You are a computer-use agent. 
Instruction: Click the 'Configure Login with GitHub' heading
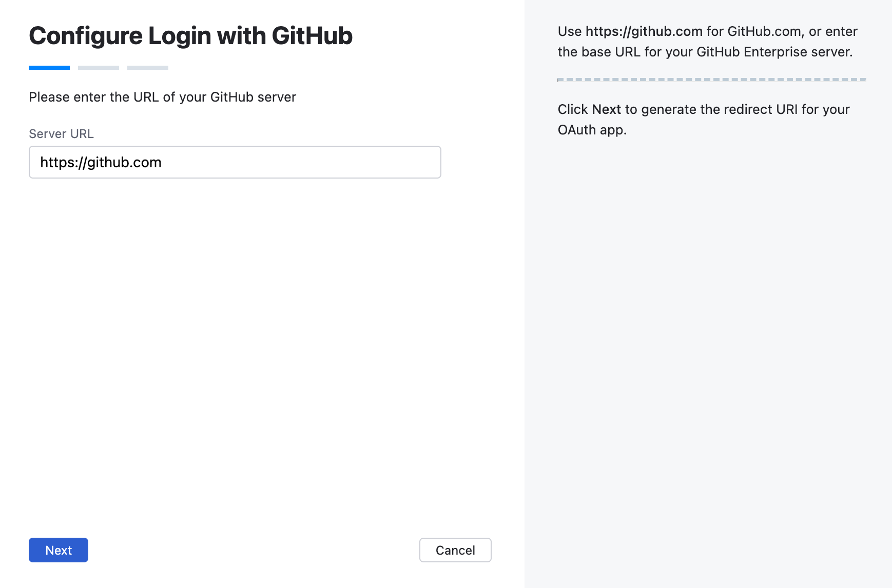pyautogui.click(x=190, y=35)
